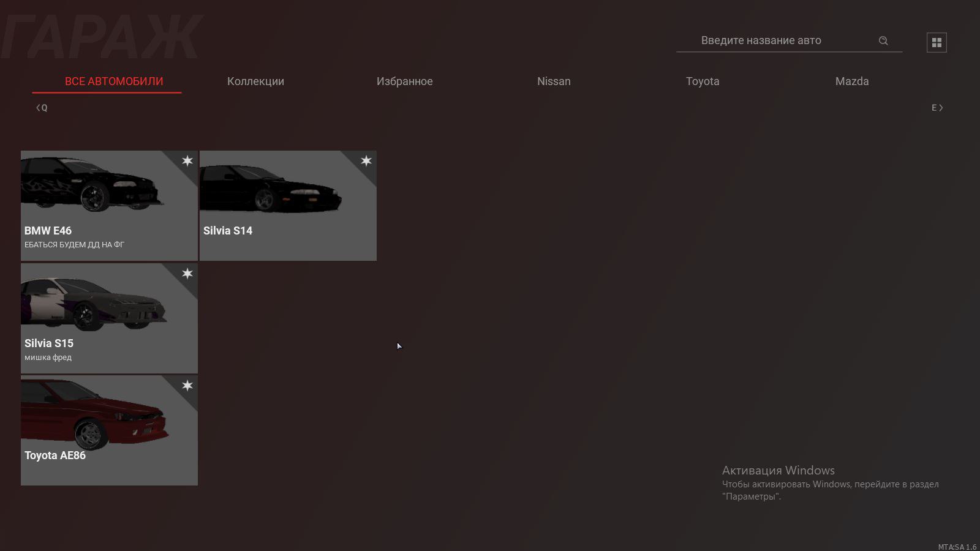Go to next tabs with E arrow
Screen dimensions: 980x551
(937, 108)
